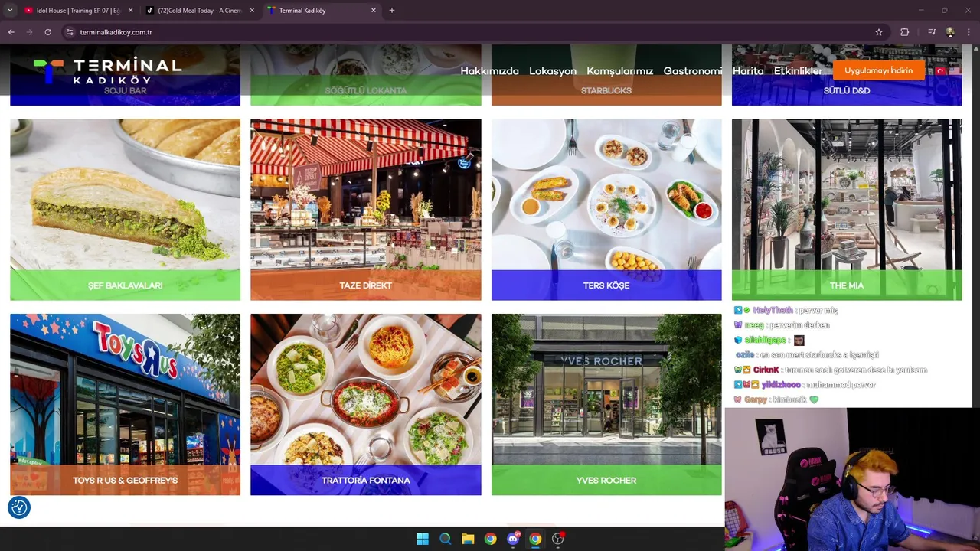Click the Starbucks label
The image size is (980, 551).
pyautogui.click(x=606, y=90)
